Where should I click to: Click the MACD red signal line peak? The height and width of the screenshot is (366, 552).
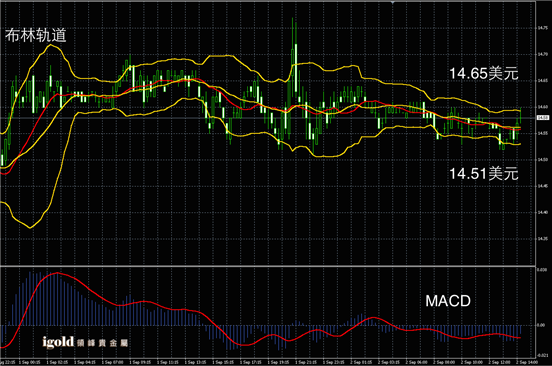click(57, 273)
